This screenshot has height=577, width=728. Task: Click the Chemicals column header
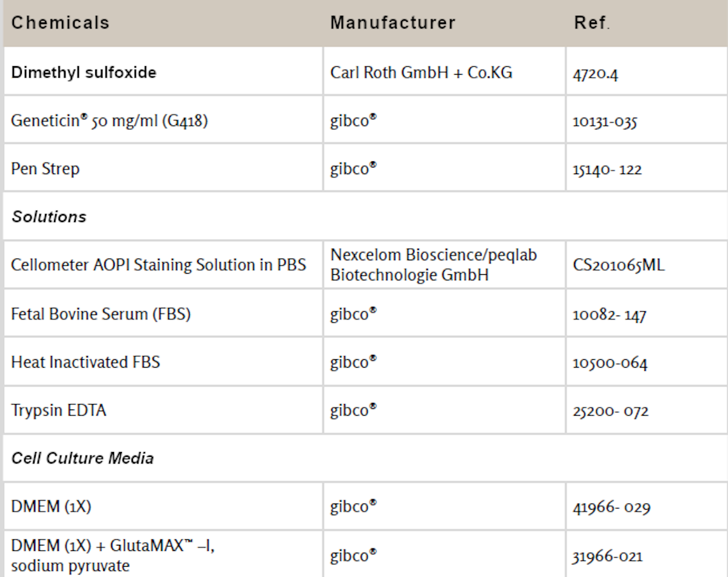click(61, 23)
